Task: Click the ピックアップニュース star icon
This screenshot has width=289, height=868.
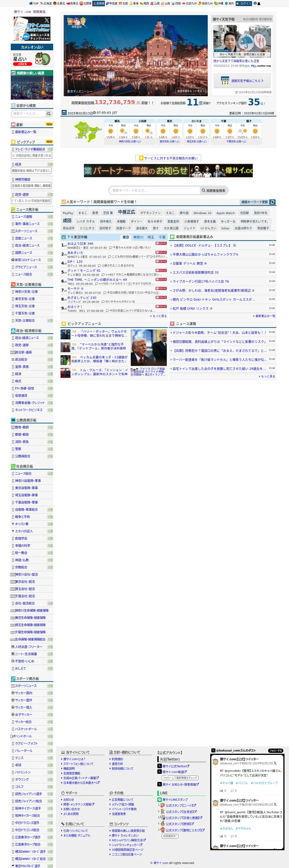Action: tap(64, 324)
